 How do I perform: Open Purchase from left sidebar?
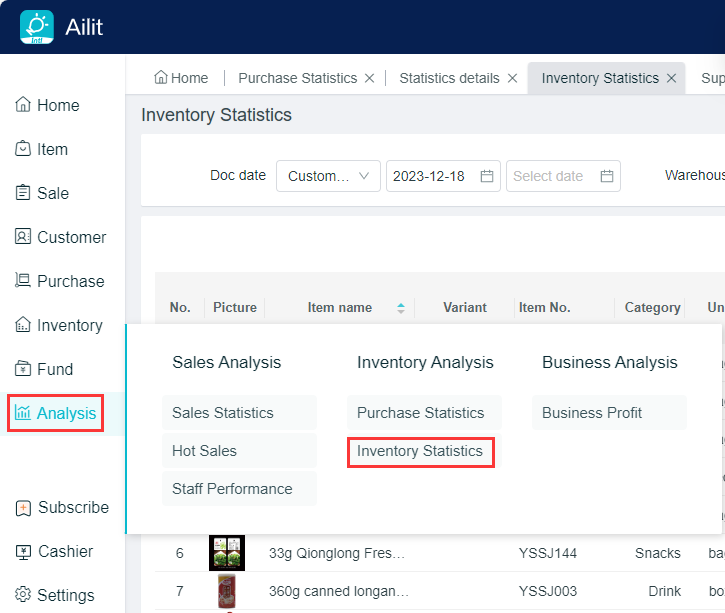[59, 281]
